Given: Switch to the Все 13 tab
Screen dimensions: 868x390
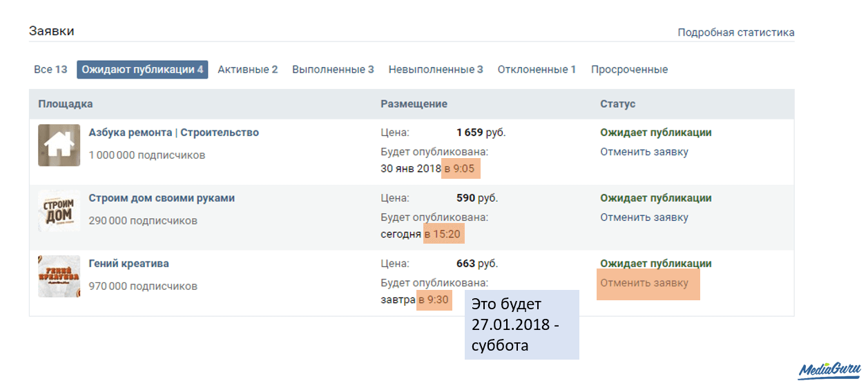Looking at the screenshot, I should click(50, 70).
